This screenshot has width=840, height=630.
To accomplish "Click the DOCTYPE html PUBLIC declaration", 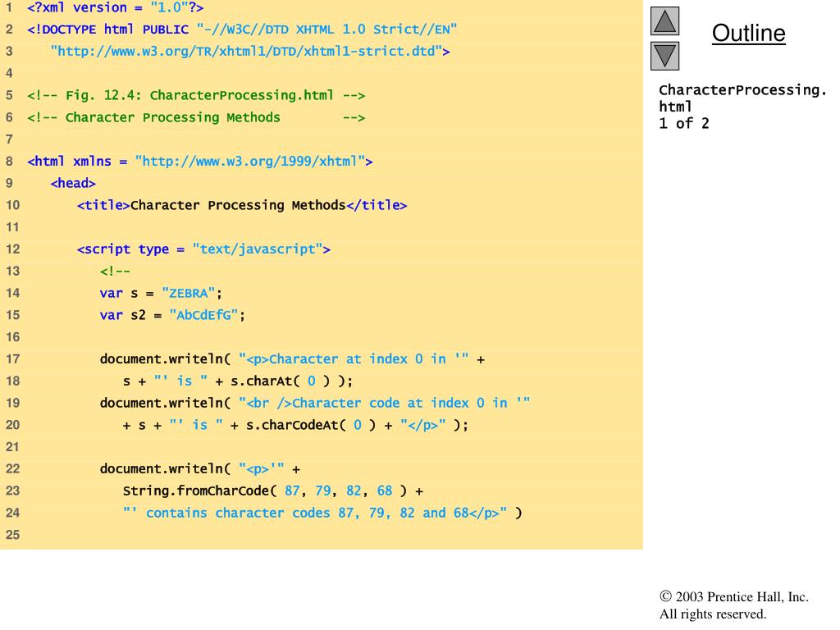I will click(x=242, y=29).
